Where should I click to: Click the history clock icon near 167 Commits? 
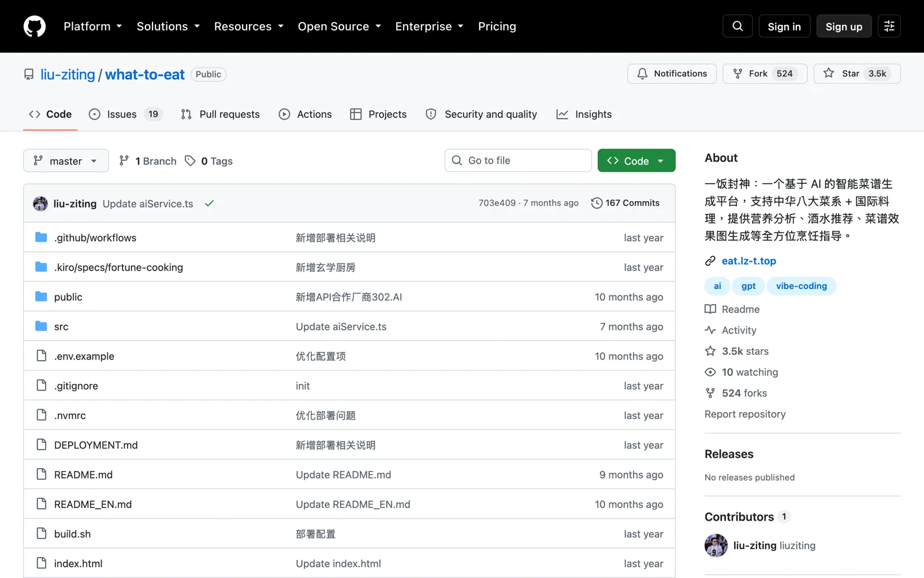click(597, 203)
